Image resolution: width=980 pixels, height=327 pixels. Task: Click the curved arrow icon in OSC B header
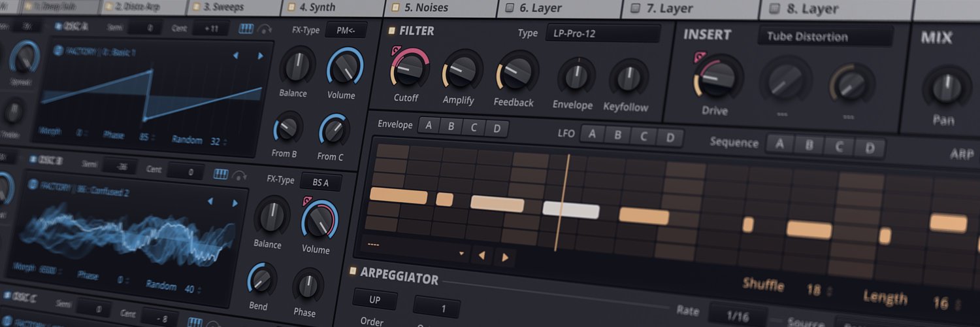point(239,175)
